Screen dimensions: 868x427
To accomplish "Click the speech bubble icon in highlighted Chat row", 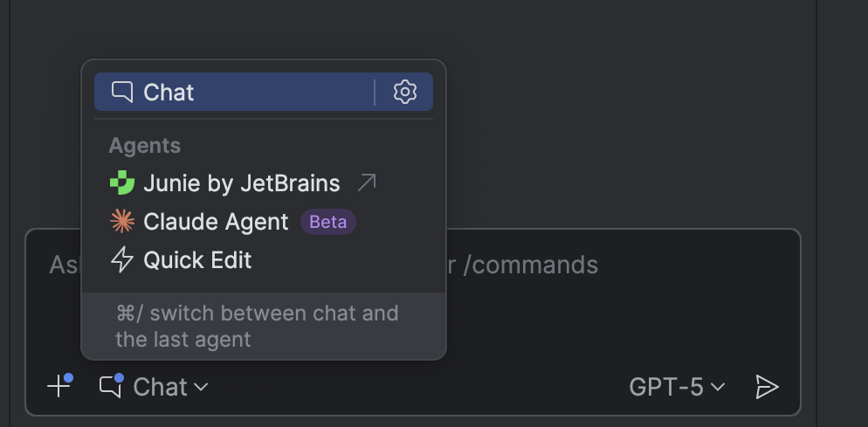I will (x=123, y=92).
